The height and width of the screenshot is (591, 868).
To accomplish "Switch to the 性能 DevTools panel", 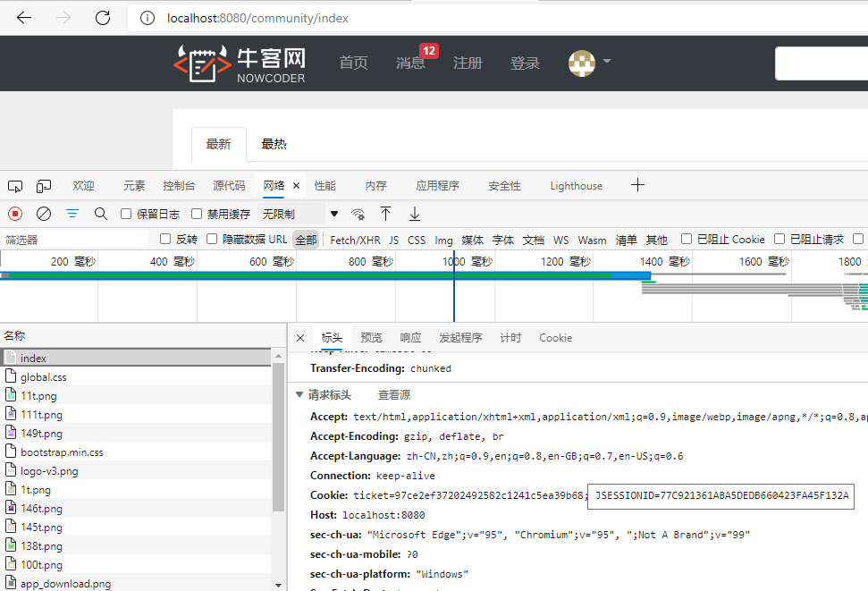I will tap(324, 185).
